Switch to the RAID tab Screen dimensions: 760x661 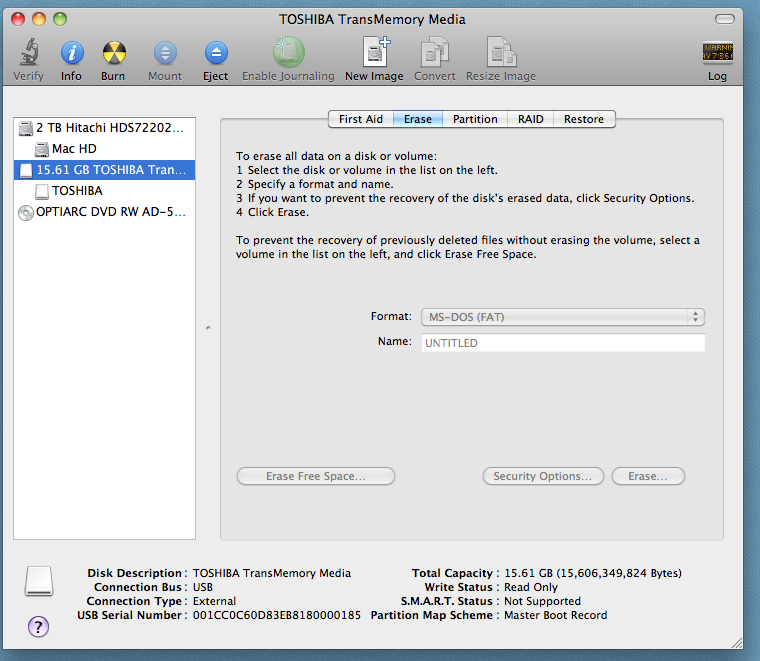click(x=531, y=119)
